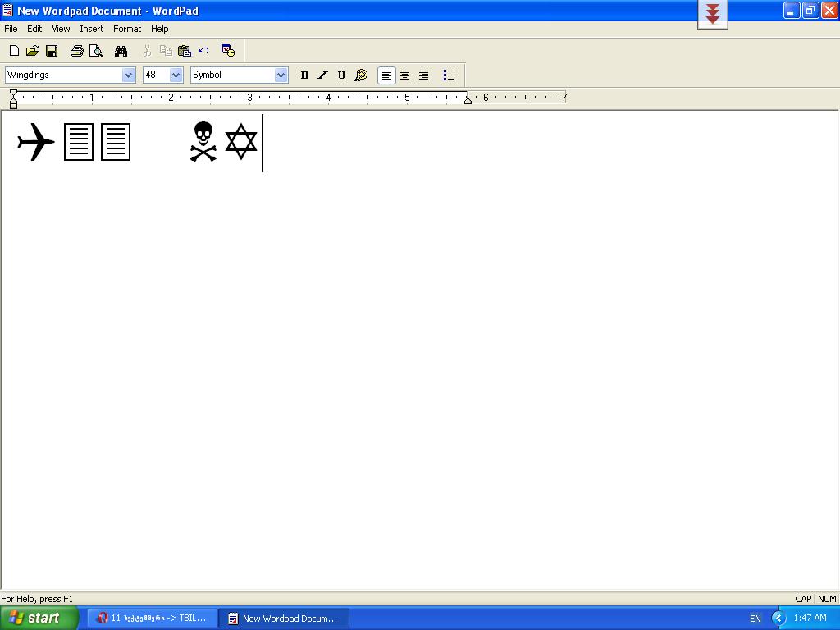840x630 pixels.
Task: Click the airplane symbol in the document
Action: 36,141
